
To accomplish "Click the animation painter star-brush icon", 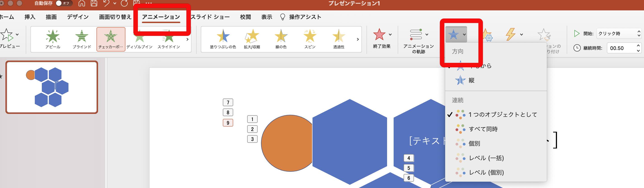I will [544, 34].
